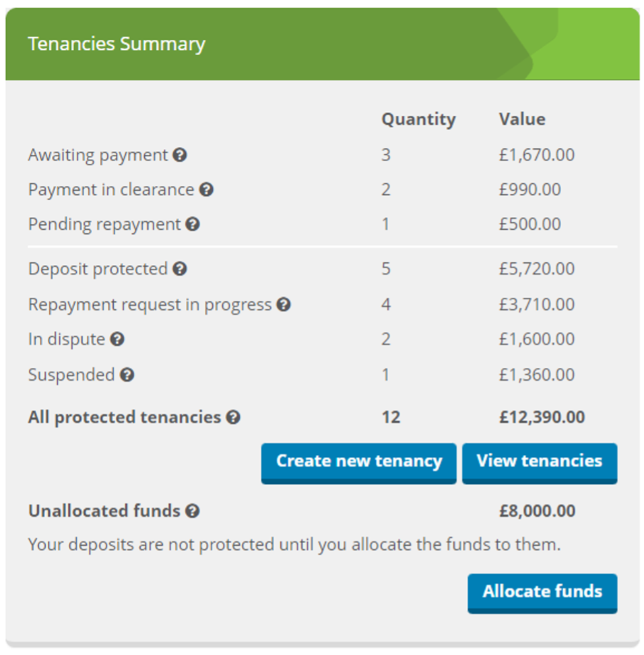Click the £12,390.00 total value
The image size is (644, 655).
coord(542,417)
